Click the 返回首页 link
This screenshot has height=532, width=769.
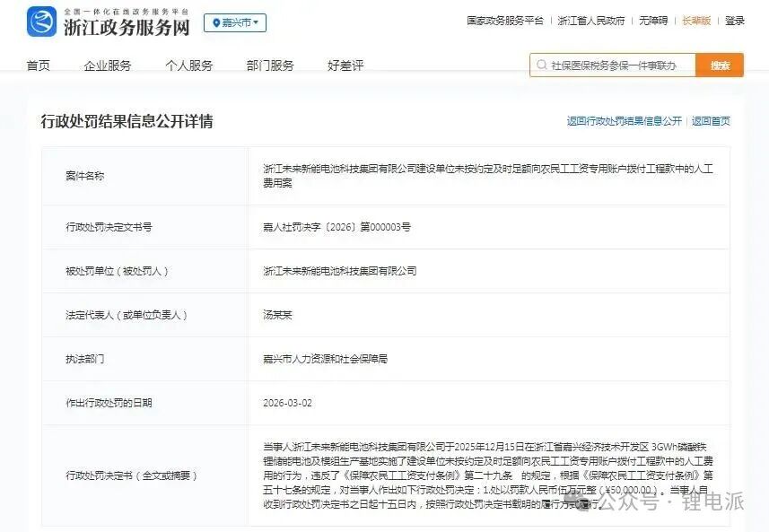point(711,121)
